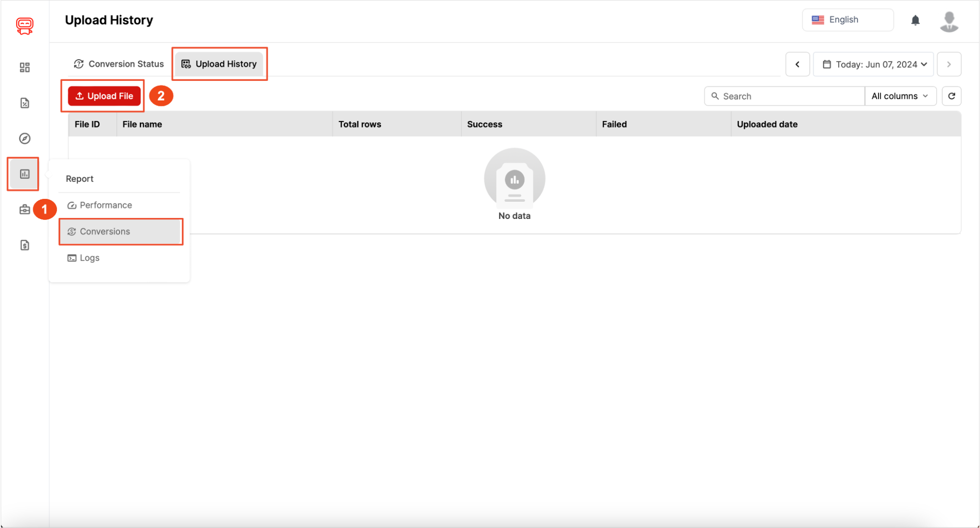The height and width of the screenshot is (528, 980).
Task: Open the English language selector
Action: click(847, 20)
